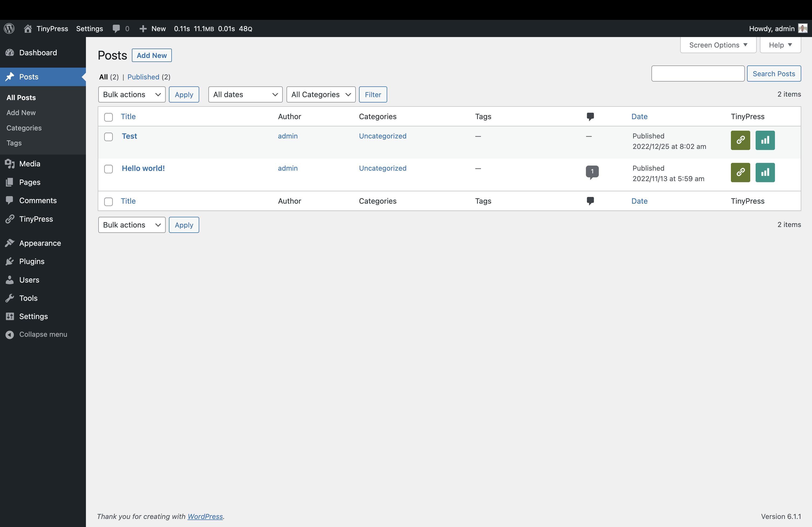Viewport: 812px width, 527px height.
Task: Click Uncategorized for the Test post
Action: 382,136
